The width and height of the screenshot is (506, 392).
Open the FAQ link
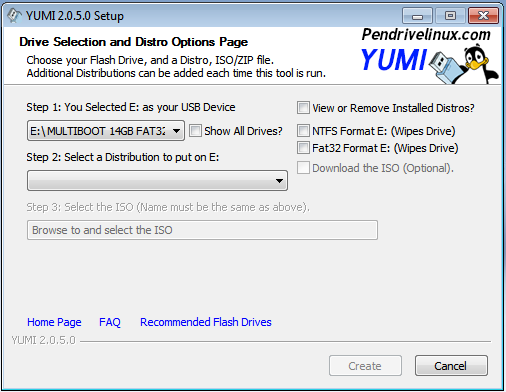coord(110,322)
